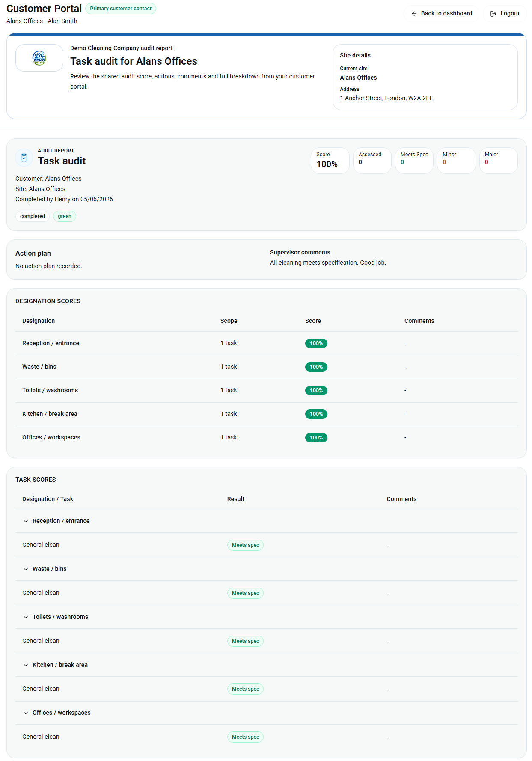Click Meets spec under Kitchen / break area tasks
The height and width of the screenshot is (761, 532).
[x=245, y=689]
